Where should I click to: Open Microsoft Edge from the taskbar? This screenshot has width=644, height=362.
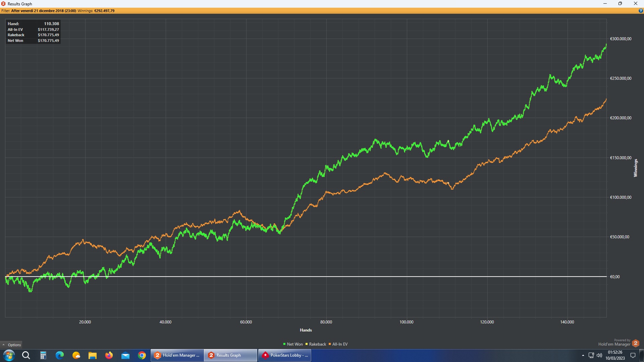(x=60, y=355)
